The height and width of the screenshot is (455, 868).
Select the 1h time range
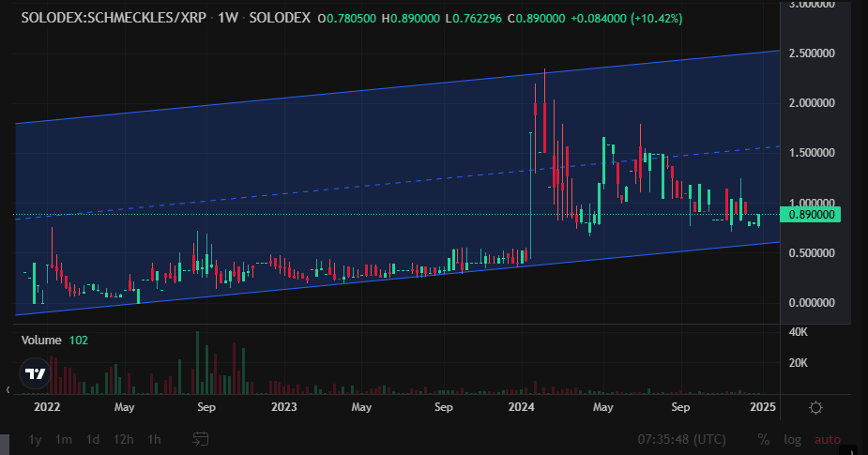point(154,439)
